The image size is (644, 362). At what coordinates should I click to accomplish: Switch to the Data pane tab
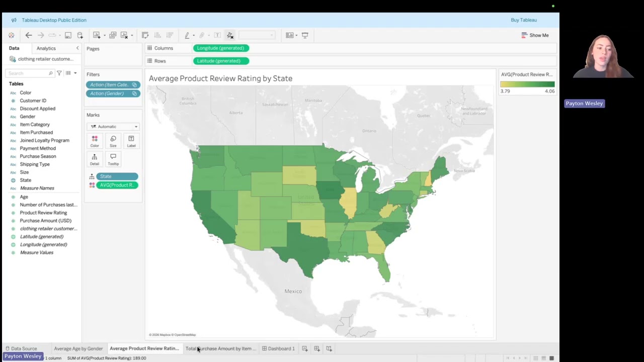point(14,48)
